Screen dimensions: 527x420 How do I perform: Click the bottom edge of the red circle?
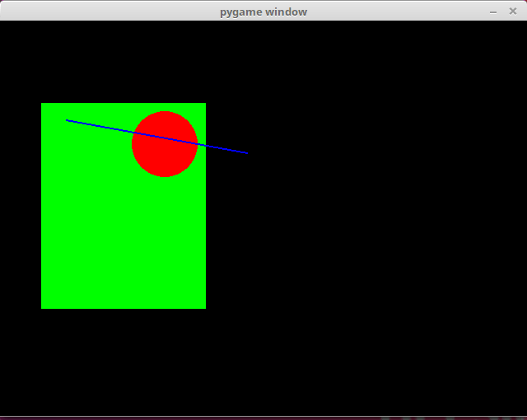(x=165, y=175)
